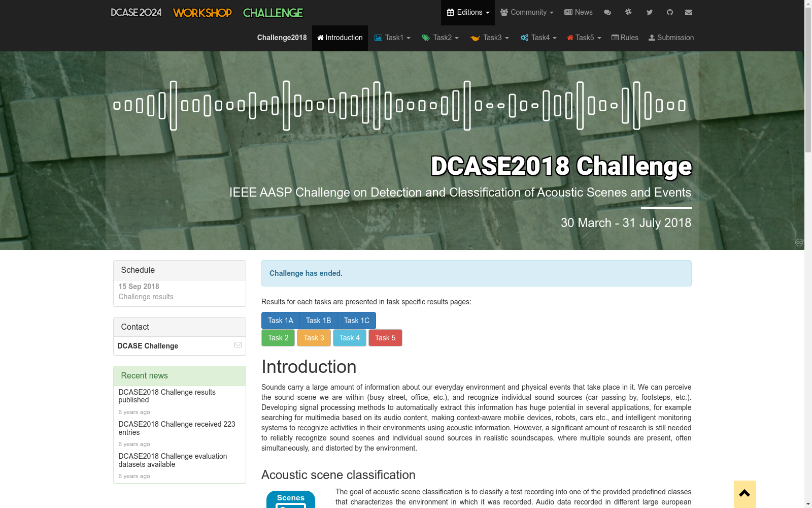This screenshot has height=508, width=812.
Task: Open the GitHub icon link
Action: 670,12
